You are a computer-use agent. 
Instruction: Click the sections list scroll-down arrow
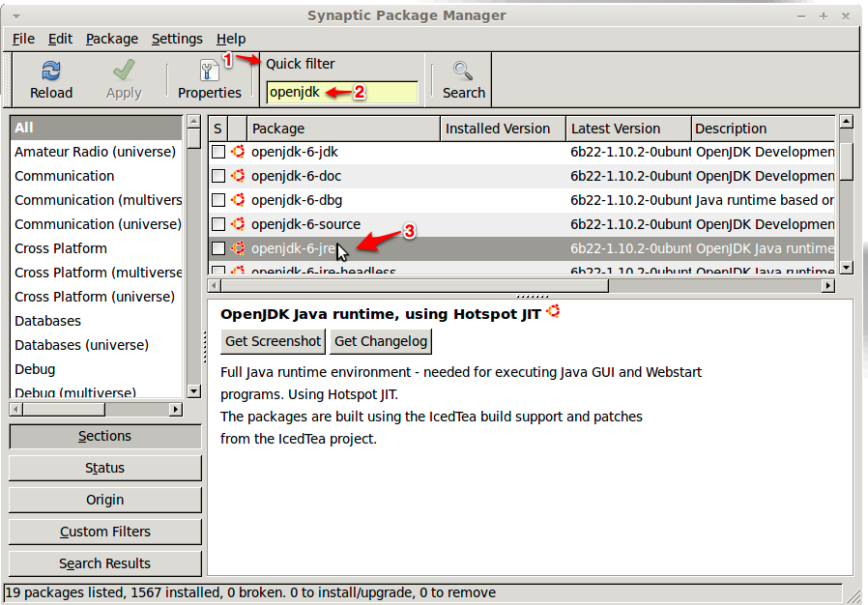click(x=193, y=391)
